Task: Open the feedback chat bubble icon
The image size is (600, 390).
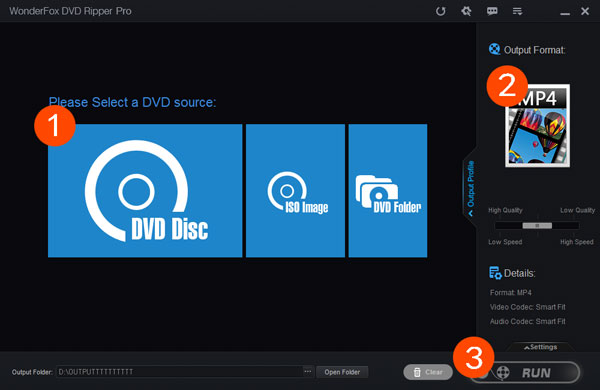Action: (x=492, y=11)
